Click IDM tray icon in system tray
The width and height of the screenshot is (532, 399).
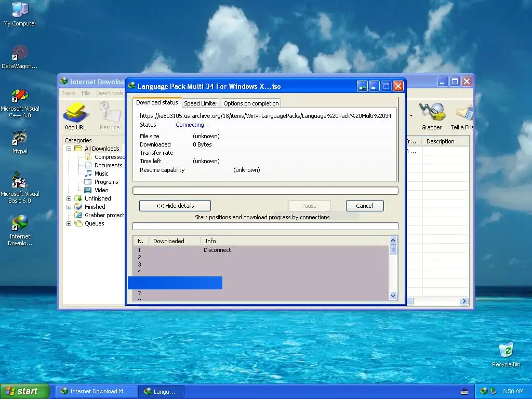point(484,391)
